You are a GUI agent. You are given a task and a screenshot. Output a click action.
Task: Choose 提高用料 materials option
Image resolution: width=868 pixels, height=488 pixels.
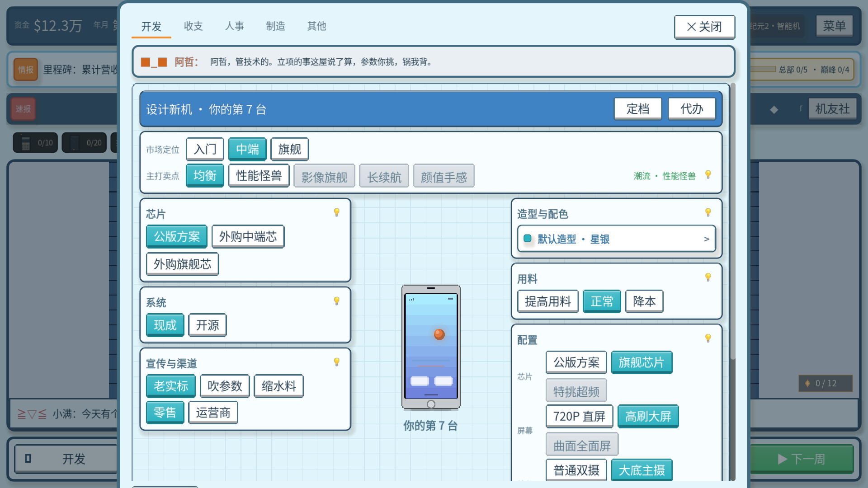[x=548, y=301]
